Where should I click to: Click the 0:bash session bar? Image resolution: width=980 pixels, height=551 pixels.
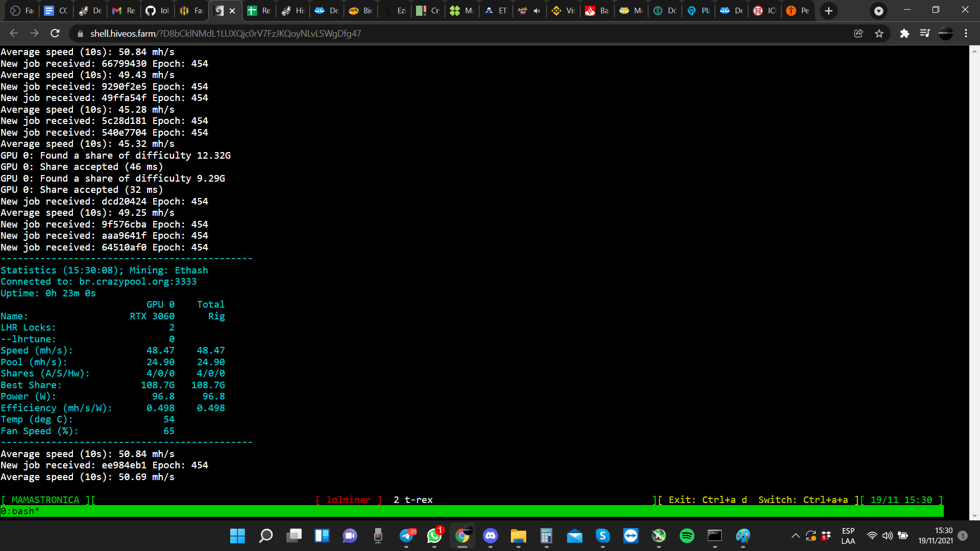coord(472,511)
